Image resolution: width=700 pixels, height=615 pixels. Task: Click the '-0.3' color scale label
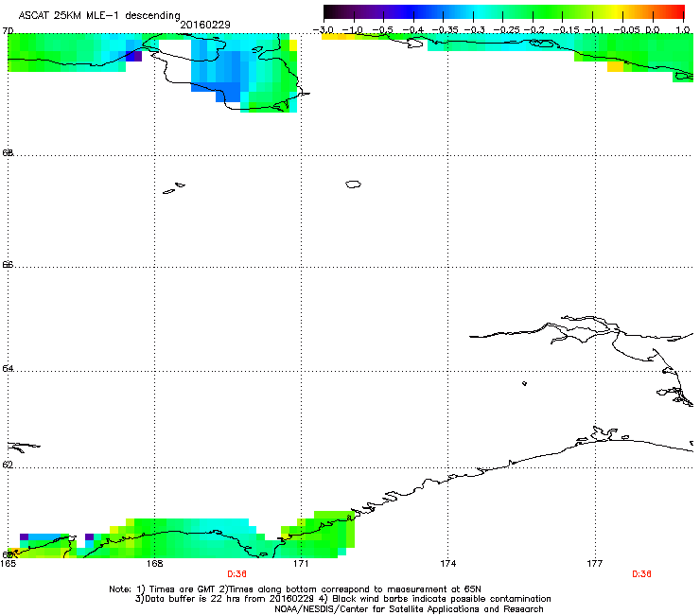[x=475, y=30]
